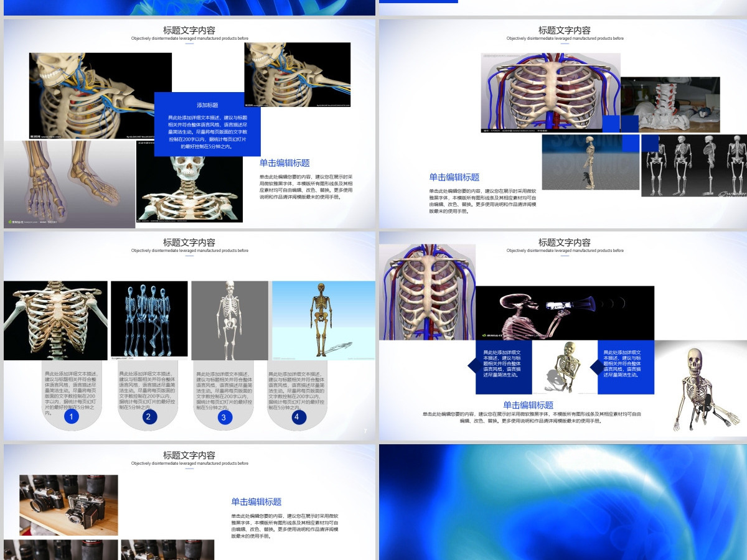Image resolution: width=747 pixels, height=560 pixels.
Task: Open the plain blue abstract wave slide
Action: click(563, 502)
